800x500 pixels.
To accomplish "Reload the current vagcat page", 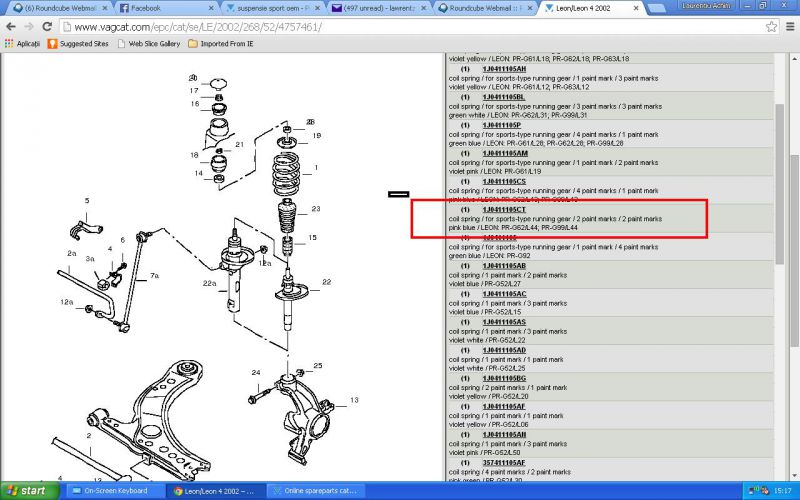I will (47, 27).
